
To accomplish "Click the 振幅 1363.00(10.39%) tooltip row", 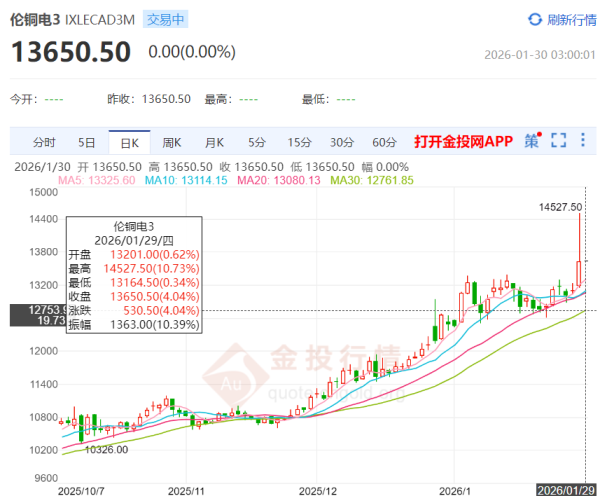I will click(134, 325).
